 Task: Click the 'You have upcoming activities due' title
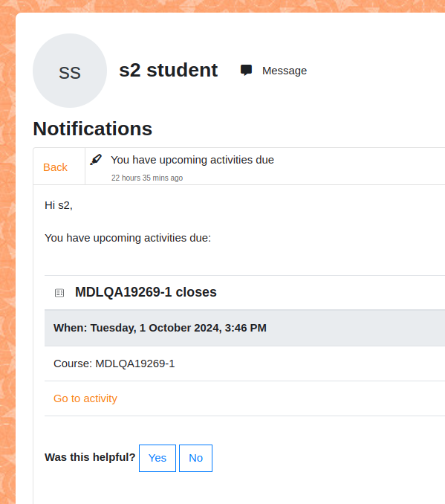pyautogui.click(x=192, y=160)
